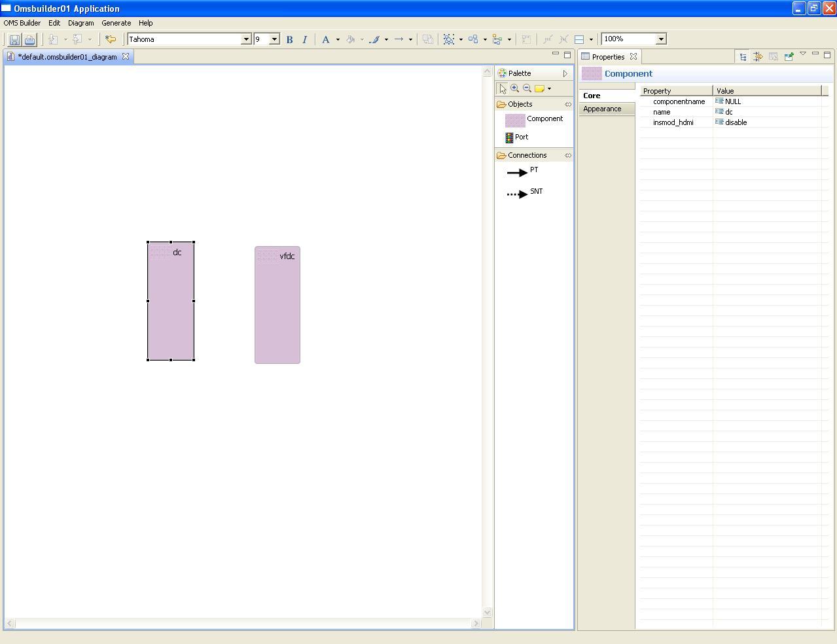This screenshot has height=644, width=837.
Task: Click the insmod_hdmi value disable cell
Action: (x=767, y=122)
